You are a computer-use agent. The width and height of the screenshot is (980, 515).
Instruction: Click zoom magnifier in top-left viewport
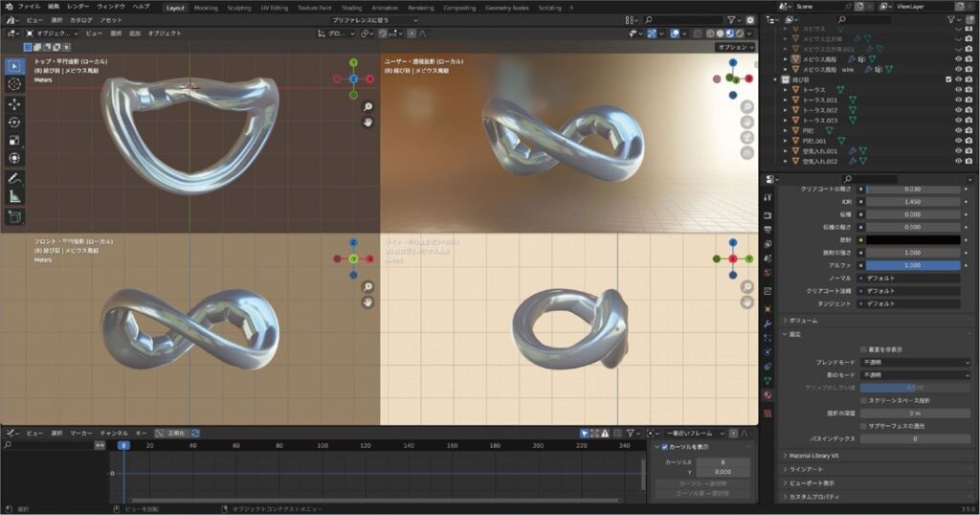pyautogui.click(x=368, y=107)
